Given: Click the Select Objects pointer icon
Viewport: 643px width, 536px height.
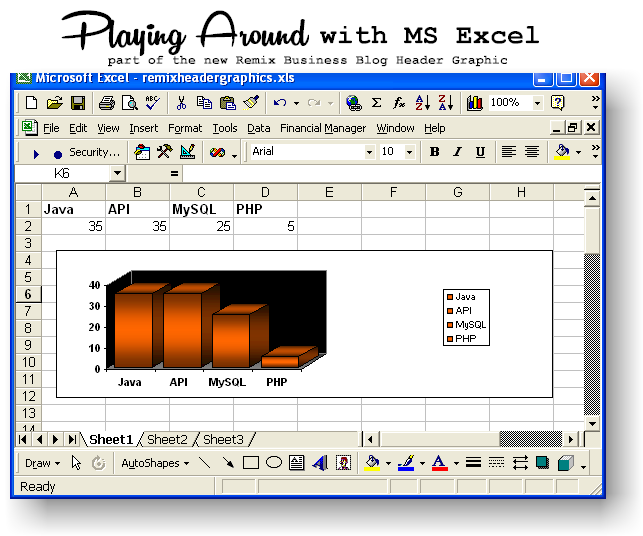Looking at the screenshot, I should click(76, 463).
